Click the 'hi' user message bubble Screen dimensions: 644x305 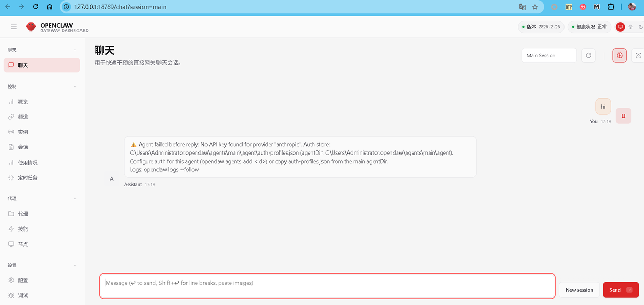click(x=603, y=107)
